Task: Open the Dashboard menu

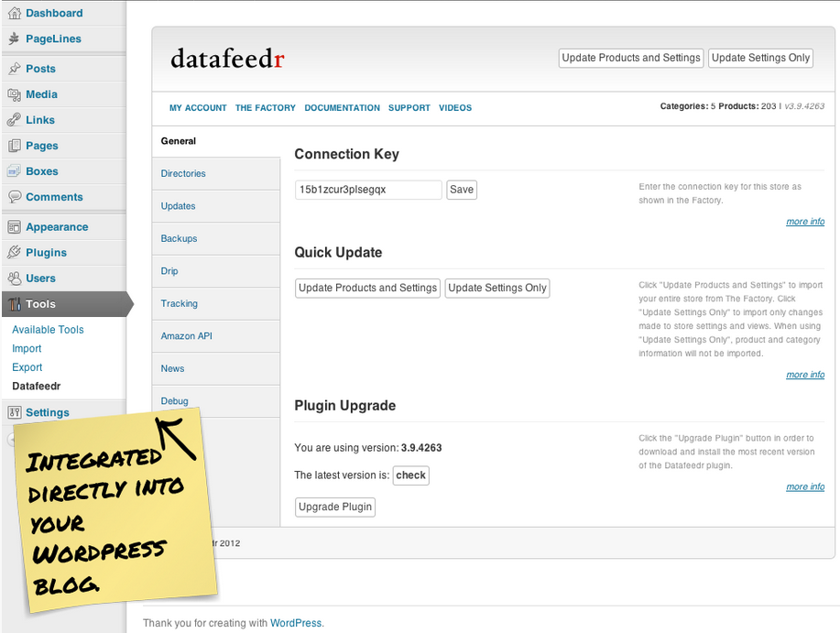Action: tap(54, 13)
